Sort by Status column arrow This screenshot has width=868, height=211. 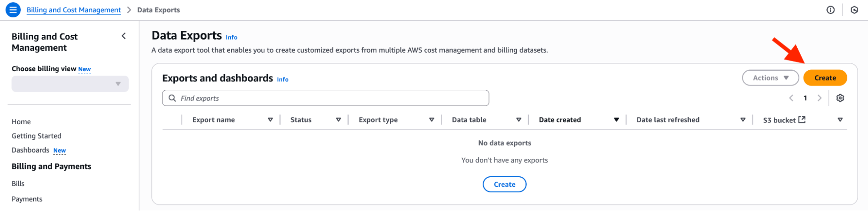[338, 120]
